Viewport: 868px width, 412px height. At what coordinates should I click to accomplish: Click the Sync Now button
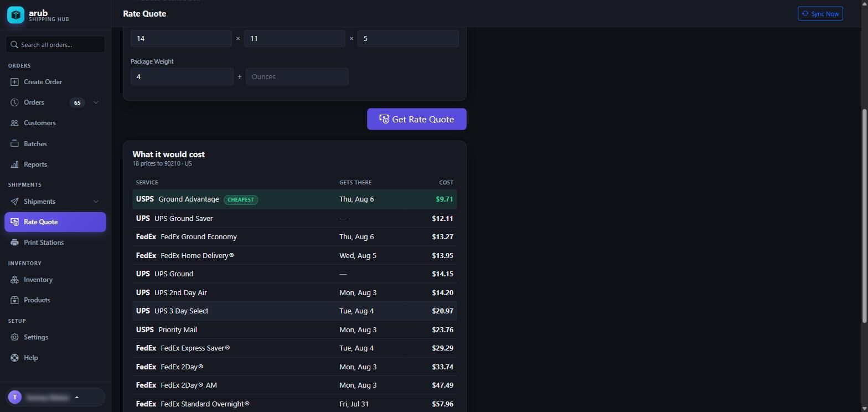820,14
